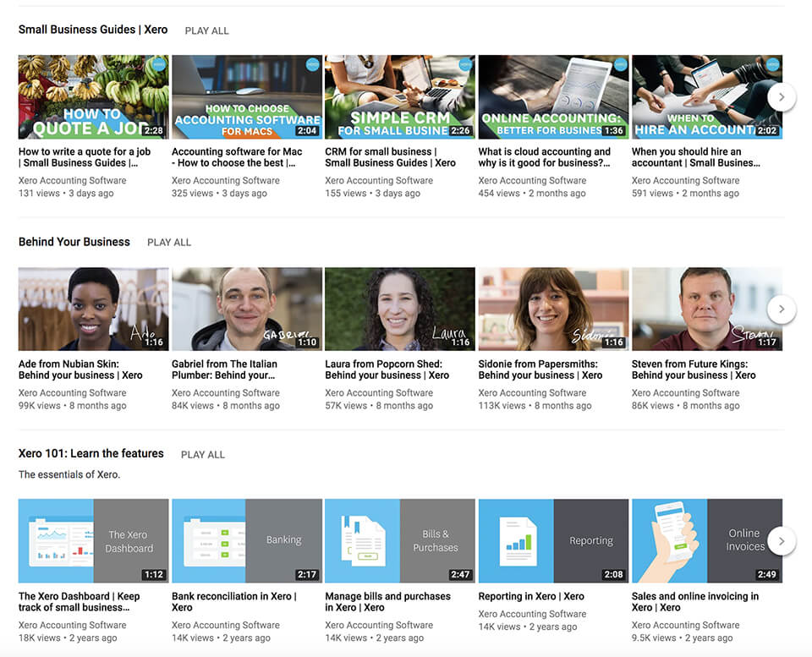The image size is (812, 657).
Task: Open 'Accounting software for Macs' thumbnail
Action: point(246,96)
